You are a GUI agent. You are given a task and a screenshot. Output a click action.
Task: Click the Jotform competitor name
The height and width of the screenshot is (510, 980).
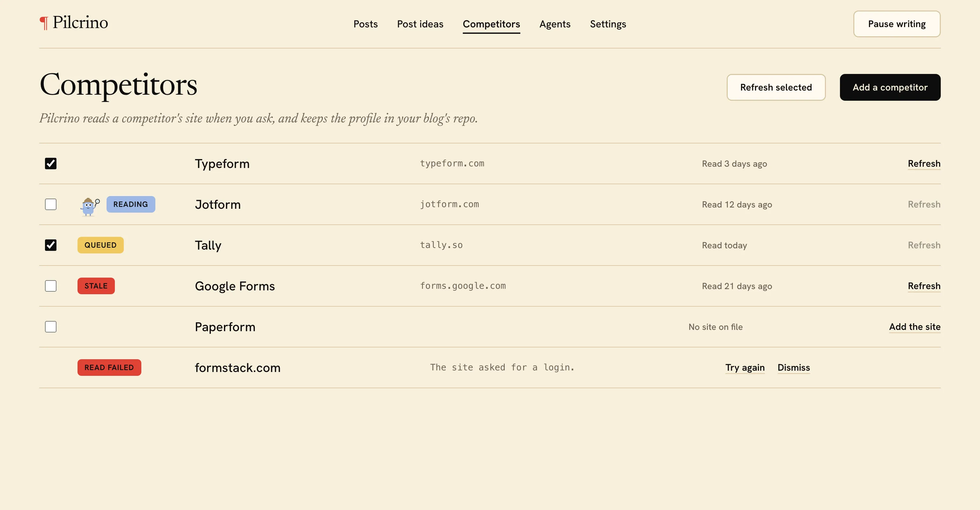[x=218, y=204]
